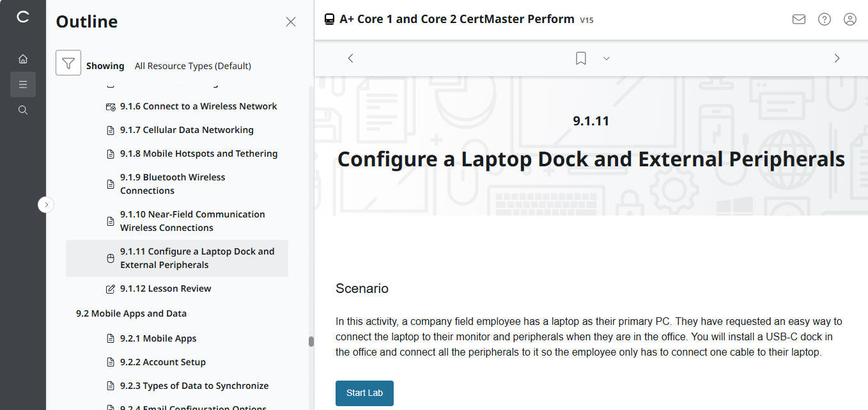Click the filter funnel icon in Outline panel

point(68,63)
